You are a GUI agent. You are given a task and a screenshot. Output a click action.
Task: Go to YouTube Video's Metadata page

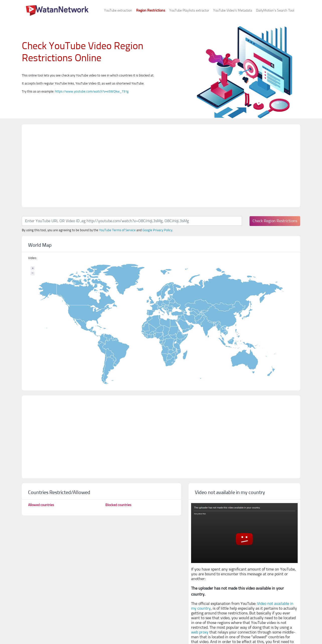(232, 10)
